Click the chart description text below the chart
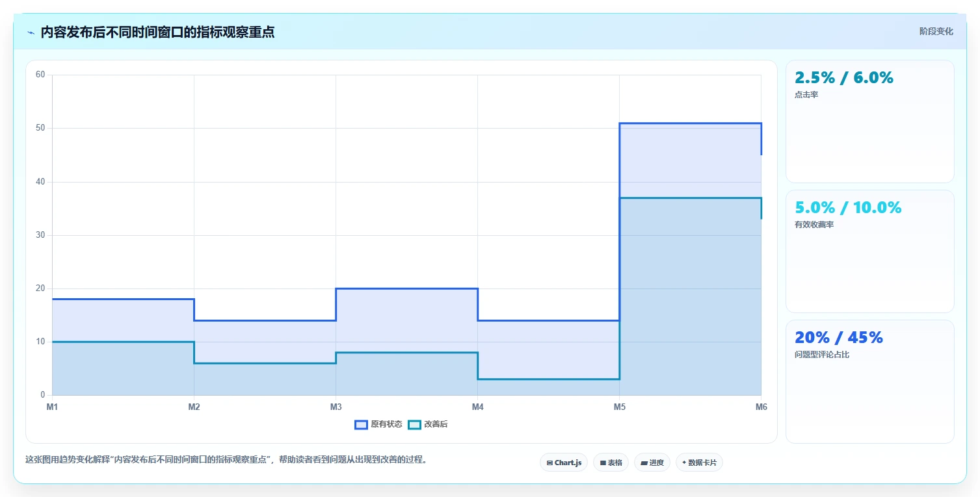The width and height of the screenshot is (980, 497). tap(227, 459)
